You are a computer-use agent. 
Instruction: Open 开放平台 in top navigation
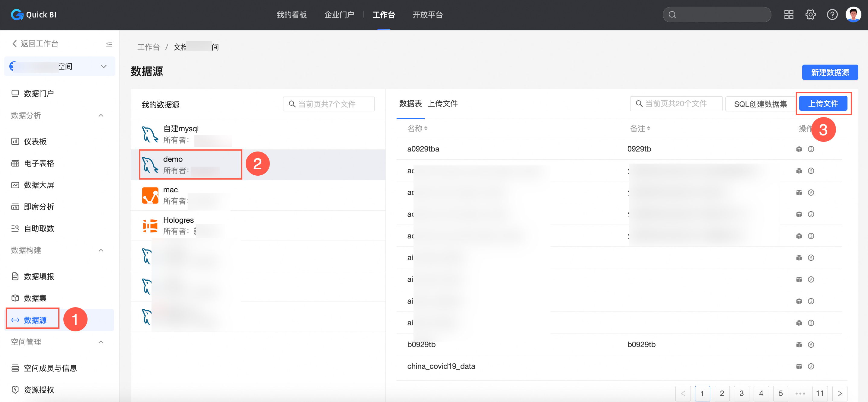pyautogui.click(x=428, y=15)
